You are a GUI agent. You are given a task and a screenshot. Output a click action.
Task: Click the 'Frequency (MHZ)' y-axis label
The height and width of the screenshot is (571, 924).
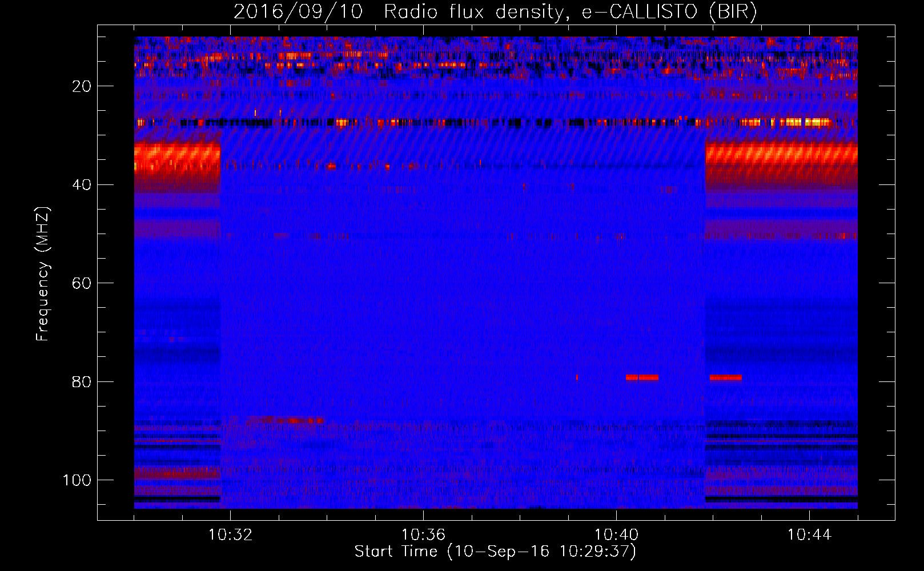(43, 274)
